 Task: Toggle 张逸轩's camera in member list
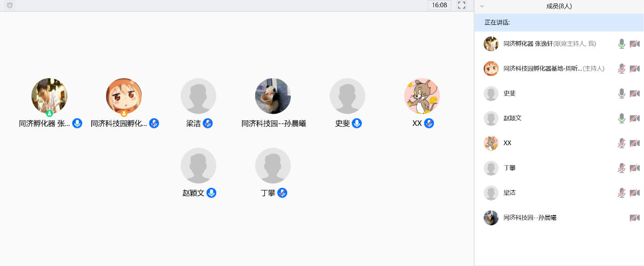click(634, 44)
